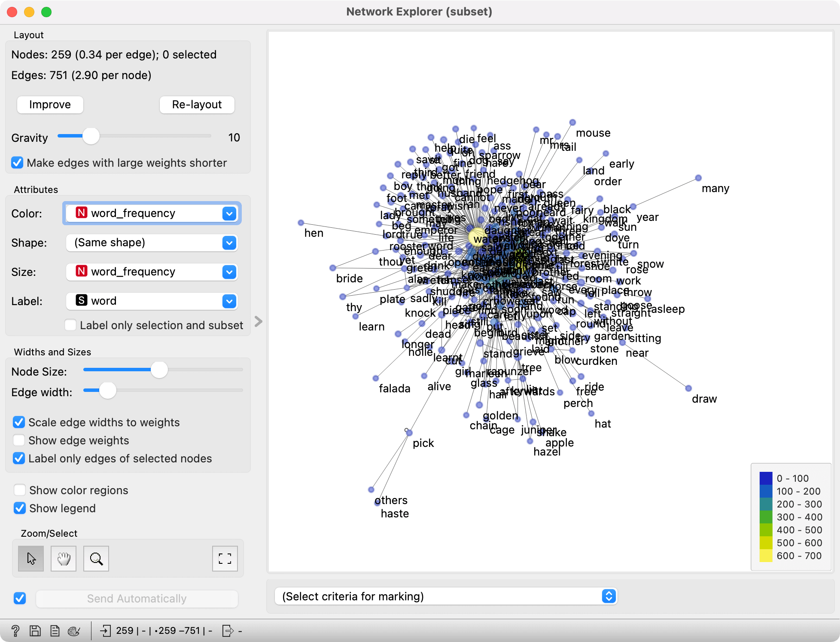This screenshot has height=642, width=840.
Task: Adjust the Gravity slider handle
Action: pos(91,136)
